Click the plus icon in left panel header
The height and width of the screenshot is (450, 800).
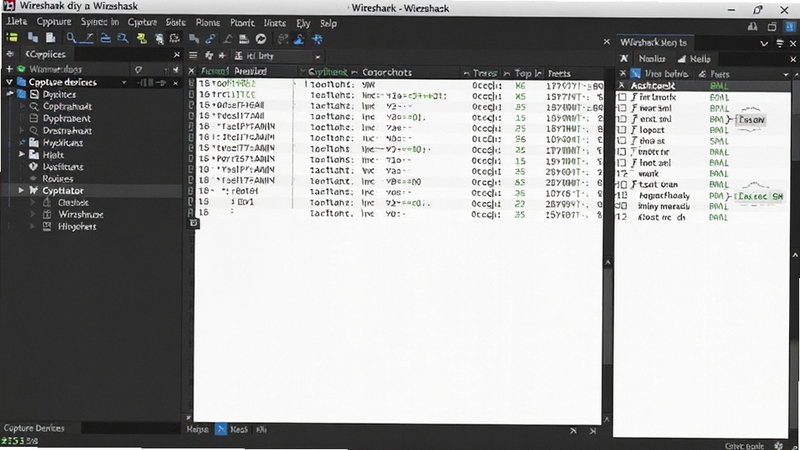tap(9, 69)
